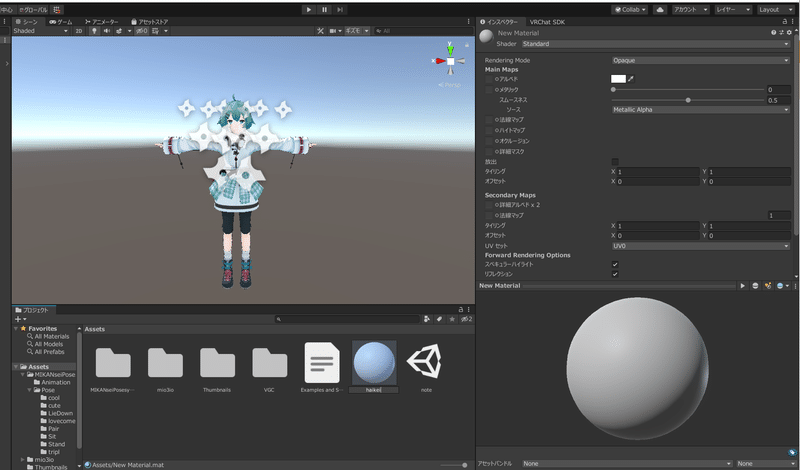Switch to the アセットストア asset store tab

click(149, 22)
